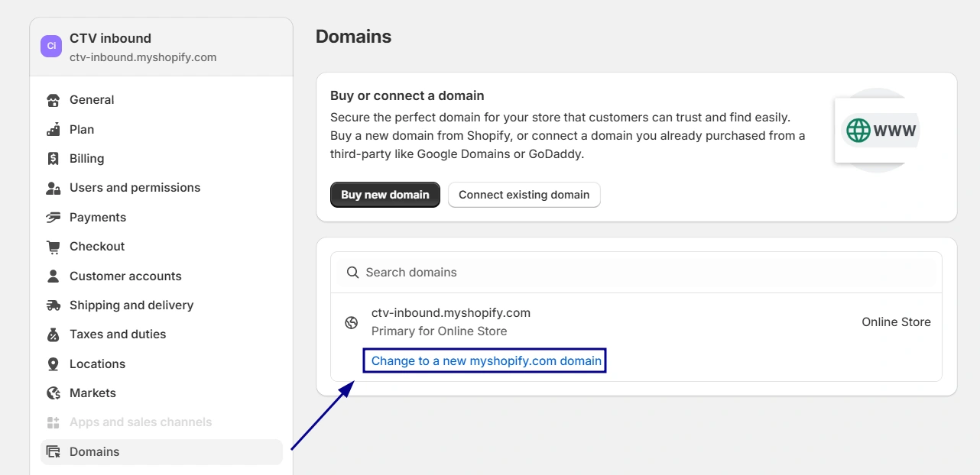Click the Plan chart icon
Viewport: 980px width, 475px height.
point(53,129)
